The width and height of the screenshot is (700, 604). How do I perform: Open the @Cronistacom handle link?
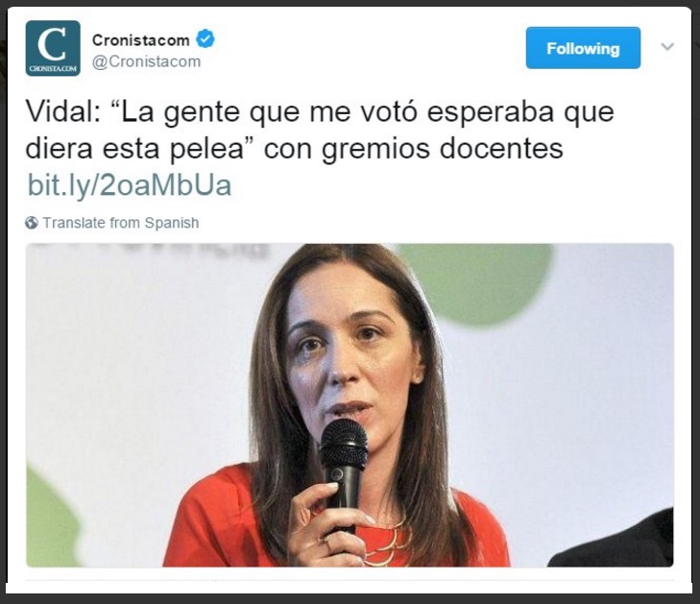coord(146,61)
